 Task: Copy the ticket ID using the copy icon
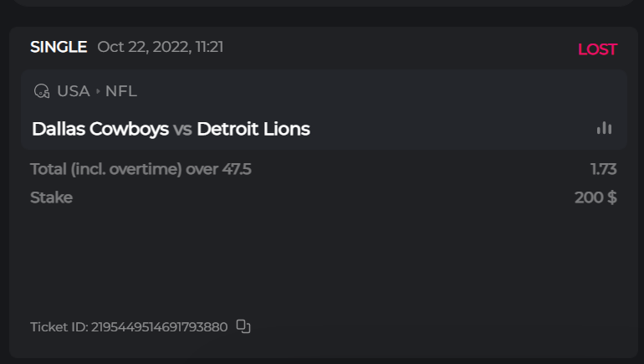pyautogui.click(x=243, y=326)
